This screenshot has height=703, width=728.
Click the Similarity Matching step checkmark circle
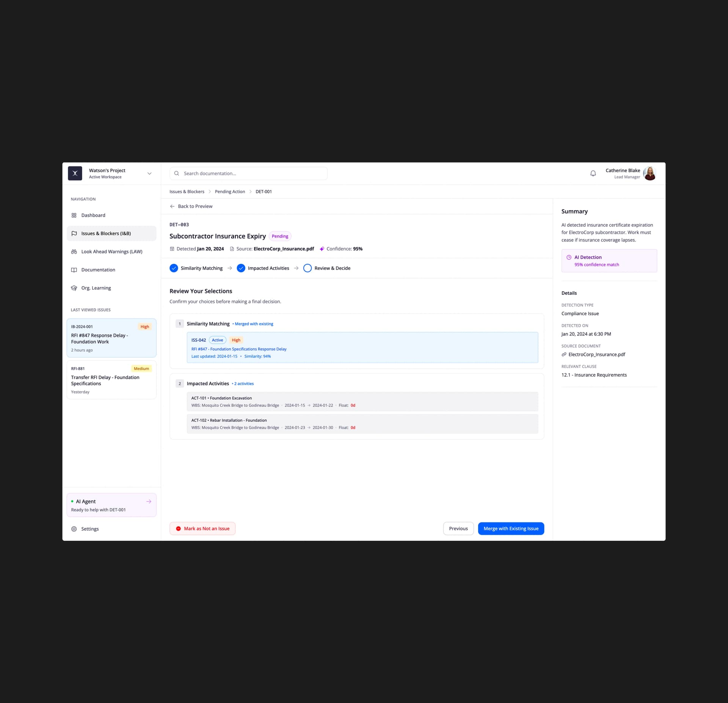174,268
